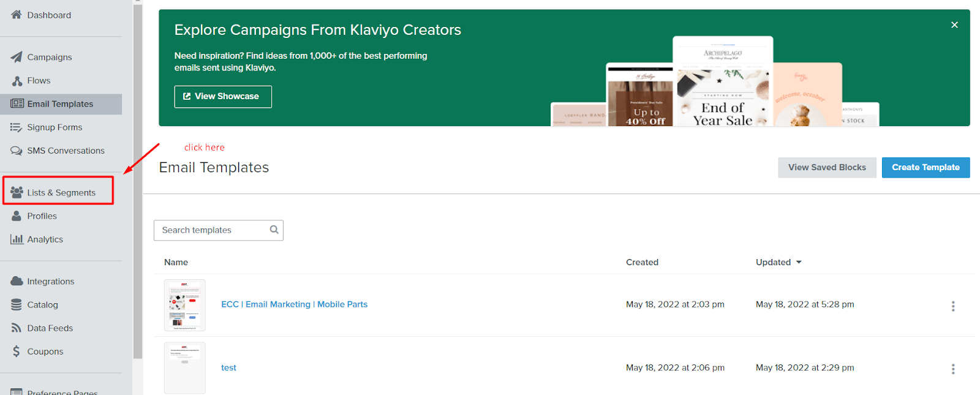Viewport: 980px width, 395px height.
Task: Click the View Showcase button
Action: [223, 96]
